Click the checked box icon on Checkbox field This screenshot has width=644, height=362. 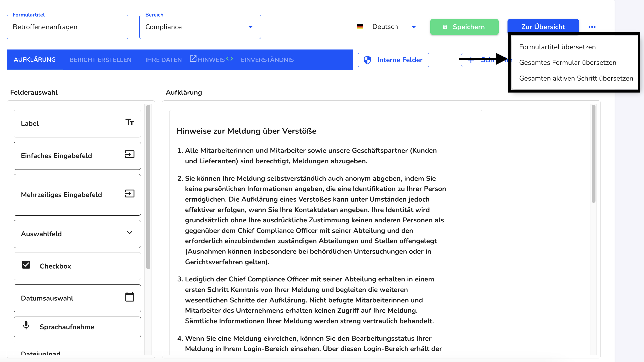tap(26, 265)
